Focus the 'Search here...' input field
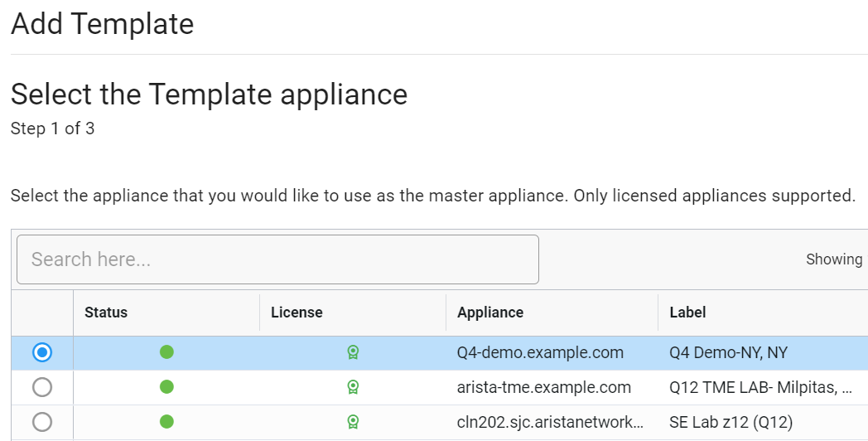868x441 pixels. click(x=278, y=259)
